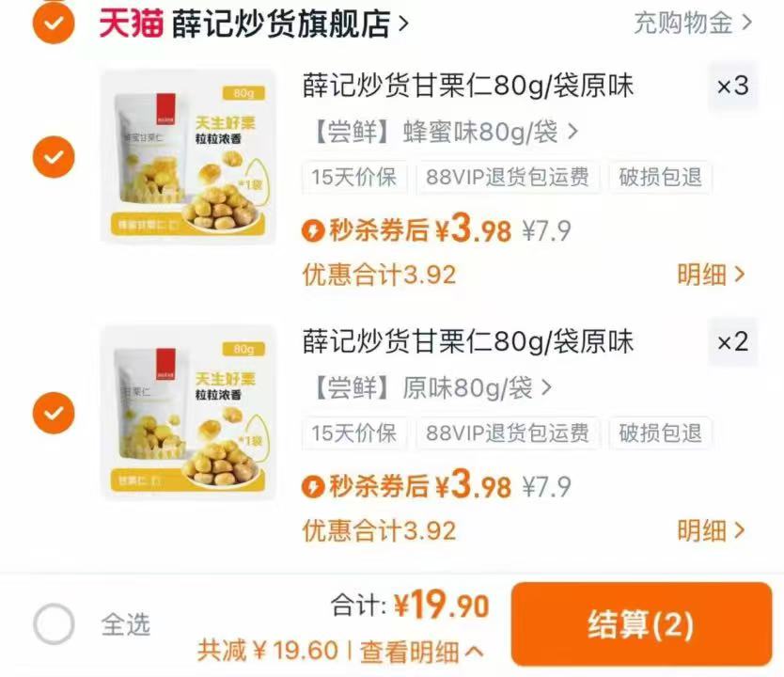
Task: Tap the first item's lightning flash-sale icon
Action: pos(313,231)
